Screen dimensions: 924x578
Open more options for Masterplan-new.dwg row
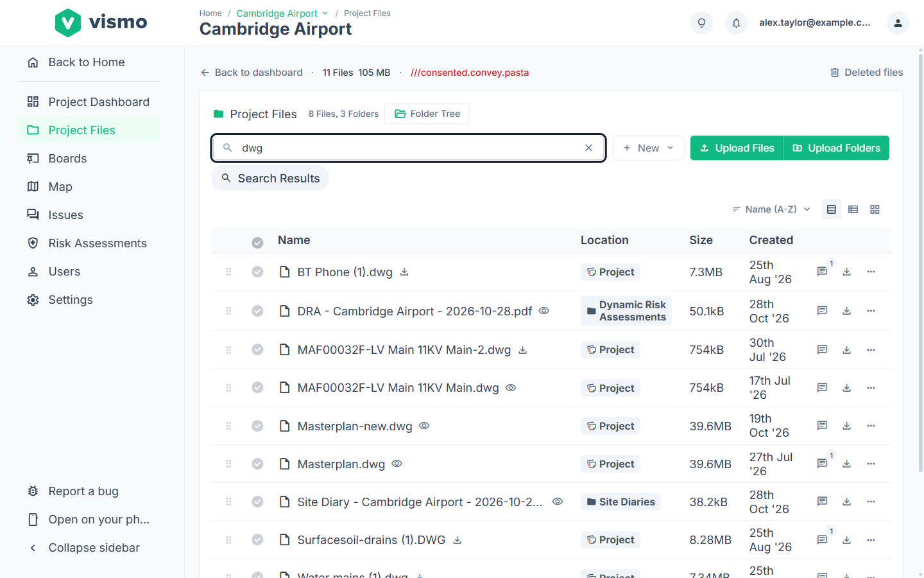[871, 426]
